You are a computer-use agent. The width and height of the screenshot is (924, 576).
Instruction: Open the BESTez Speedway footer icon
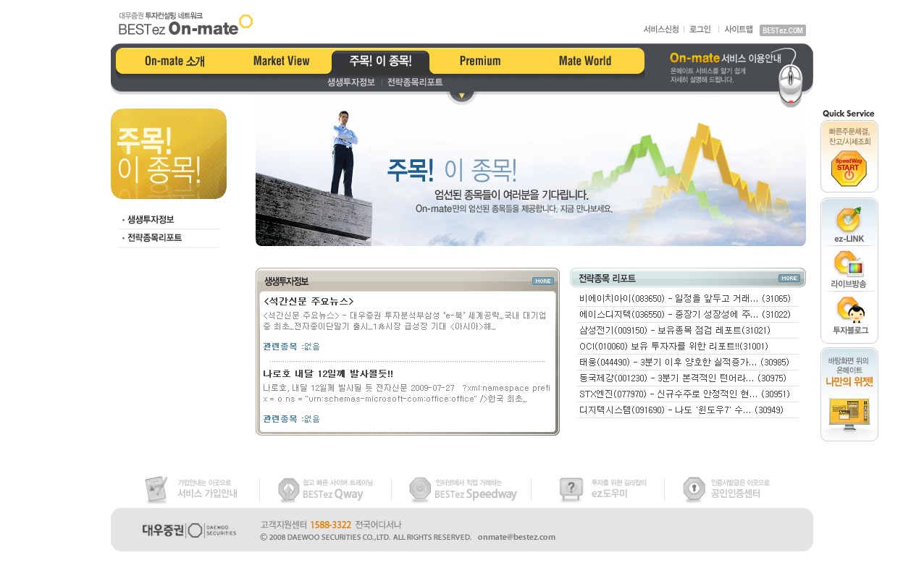point(463,490)
